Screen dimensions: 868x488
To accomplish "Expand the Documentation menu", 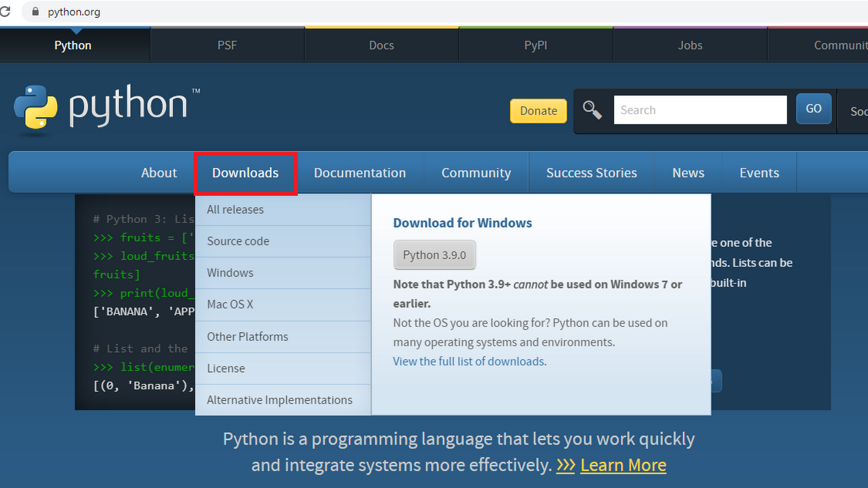I will [x=359, y=173].
